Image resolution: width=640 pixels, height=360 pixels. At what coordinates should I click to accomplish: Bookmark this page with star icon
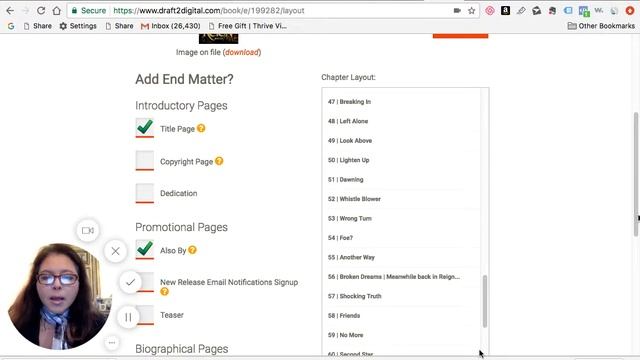472,11
